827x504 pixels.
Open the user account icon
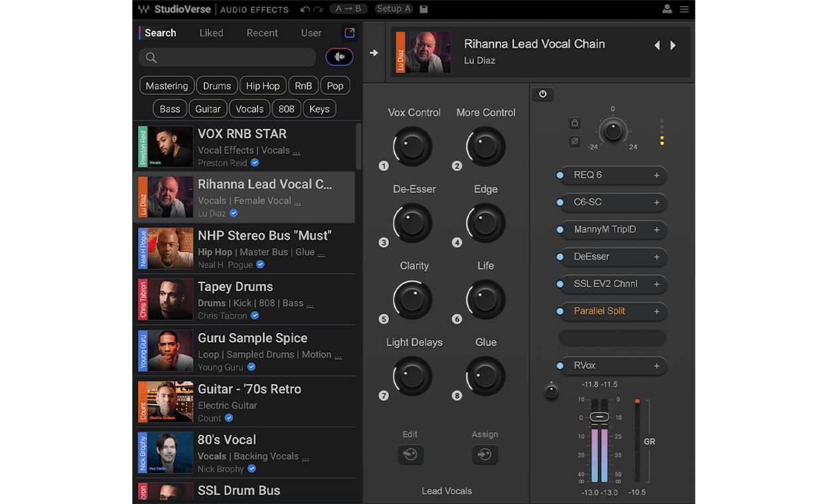pos(667,9)
